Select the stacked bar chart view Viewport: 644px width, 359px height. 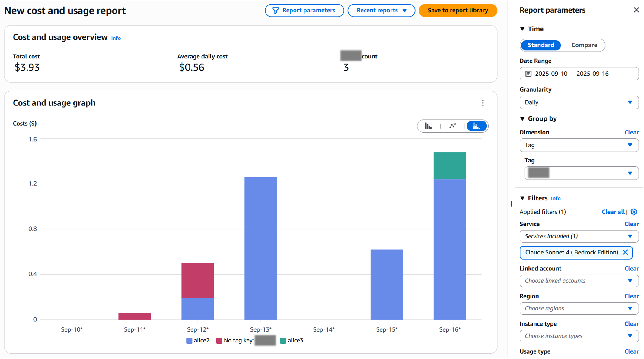477,126
